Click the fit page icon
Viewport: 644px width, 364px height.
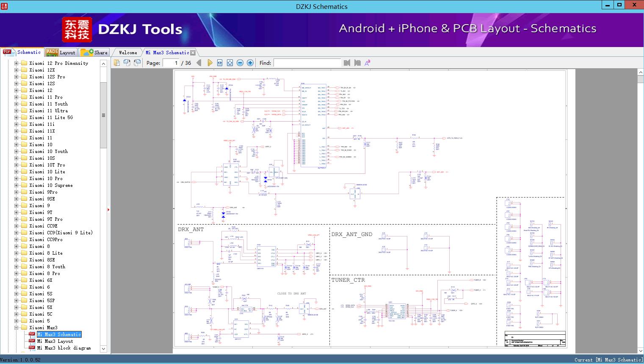[230, 63]
